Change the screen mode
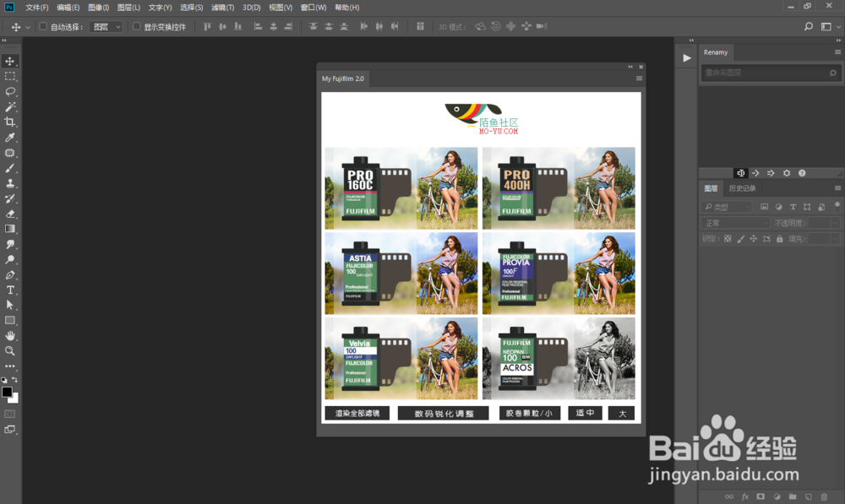This screenshot has height=504, width=845. [x=9, y=430]
